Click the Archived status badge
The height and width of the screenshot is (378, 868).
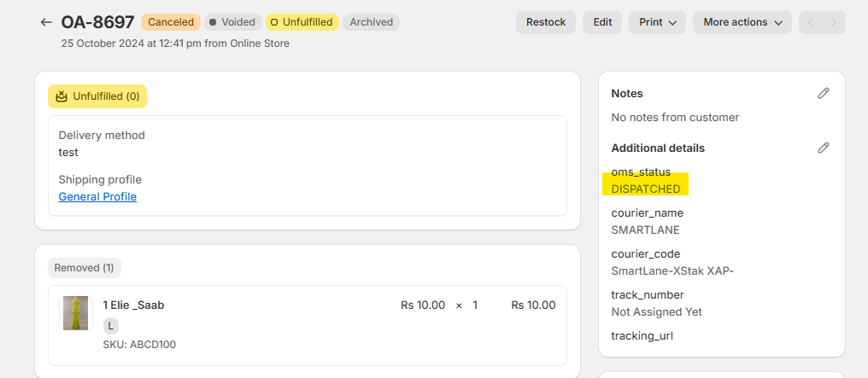coord(371,22)
